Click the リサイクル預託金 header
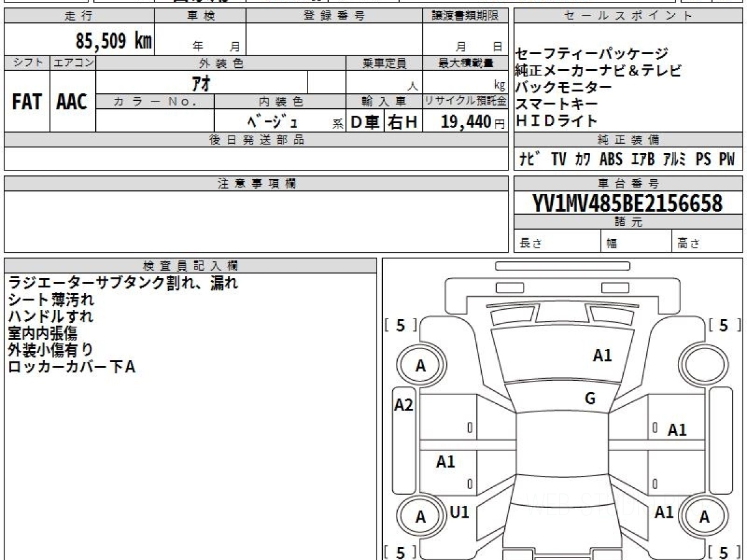The image size is (747, 560). [x=466, y=101]
